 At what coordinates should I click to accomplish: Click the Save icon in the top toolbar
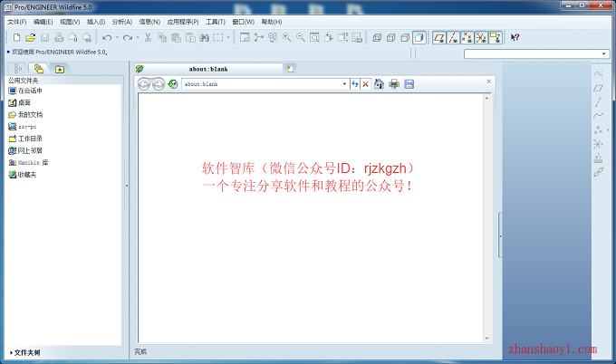point(44,37)
